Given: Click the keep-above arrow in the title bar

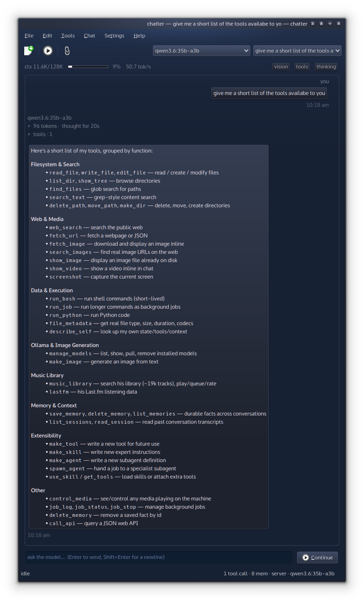Looking at the screenshot, I should 321,24.
